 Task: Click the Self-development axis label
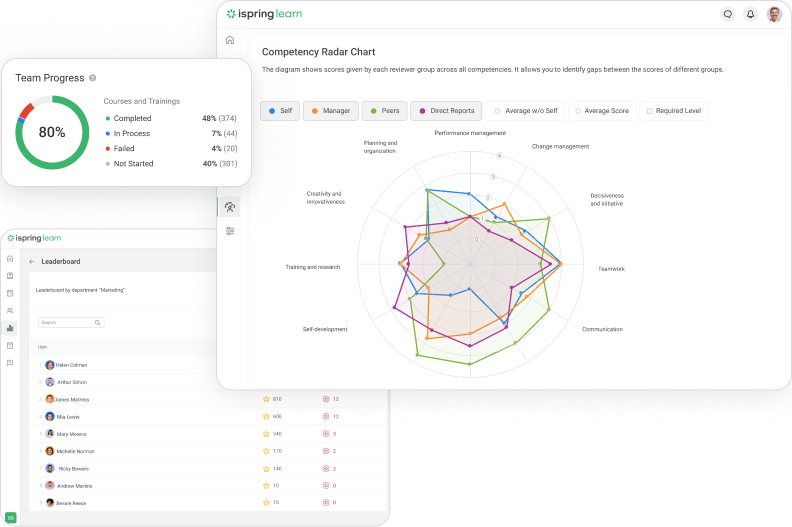point(325,329)
